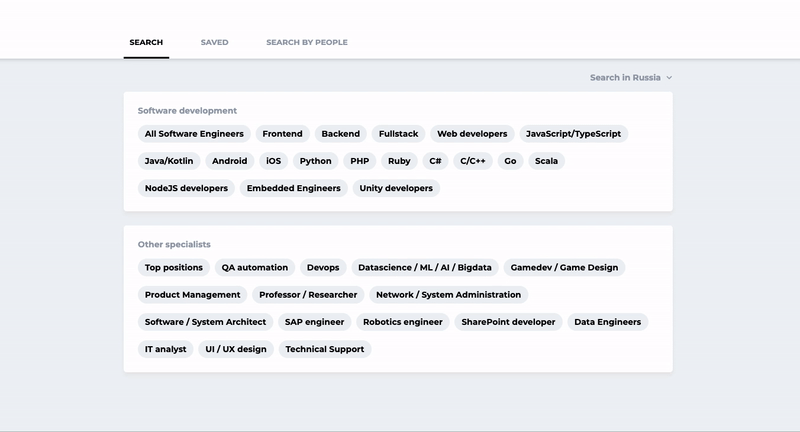The height and width of the screenshot is (432, 800).
Task: Select Software / System Architect tag
Action: (x=205, y=322)
